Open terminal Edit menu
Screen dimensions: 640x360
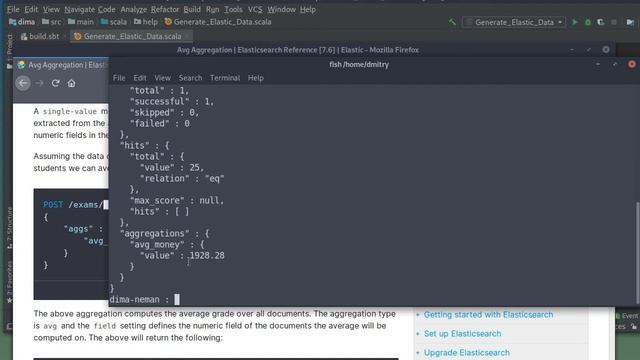(140, 78)
